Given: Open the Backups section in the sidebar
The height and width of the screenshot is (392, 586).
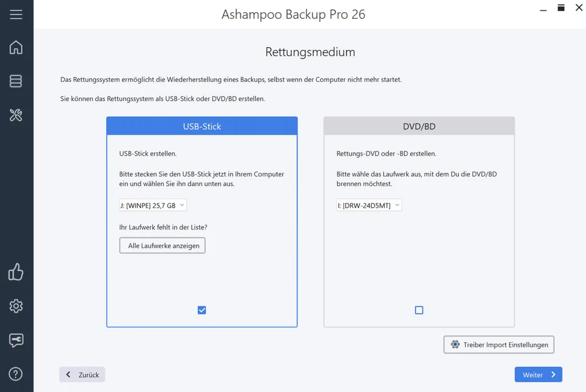Looking at the screenshot, I should coord(16,81).
